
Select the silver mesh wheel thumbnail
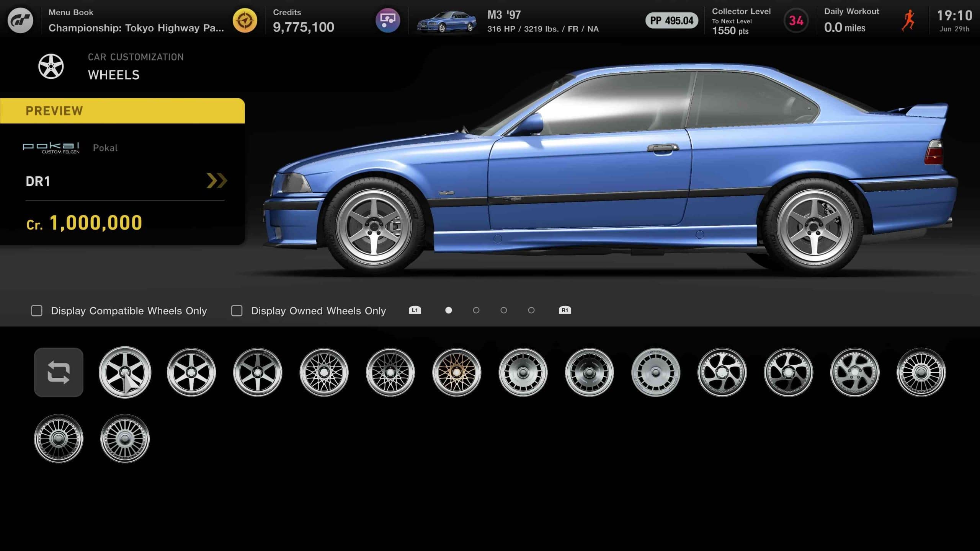coord(324,372)
